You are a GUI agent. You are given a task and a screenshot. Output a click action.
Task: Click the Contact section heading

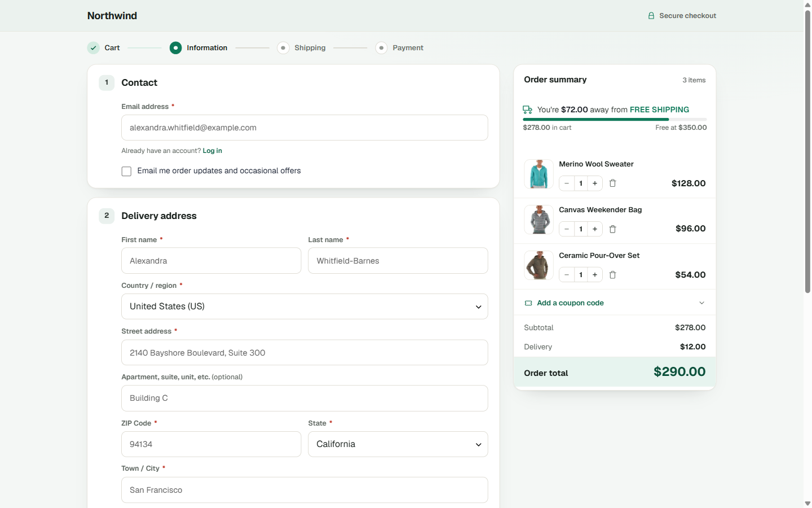[x=139, y=83]
